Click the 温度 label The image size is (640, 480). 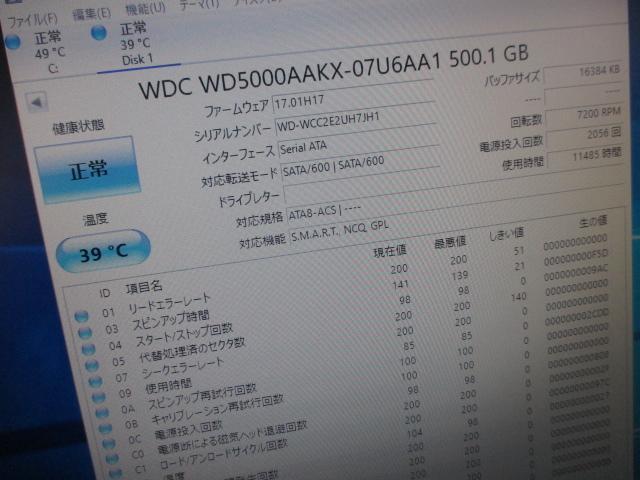[x=96, y=219]
